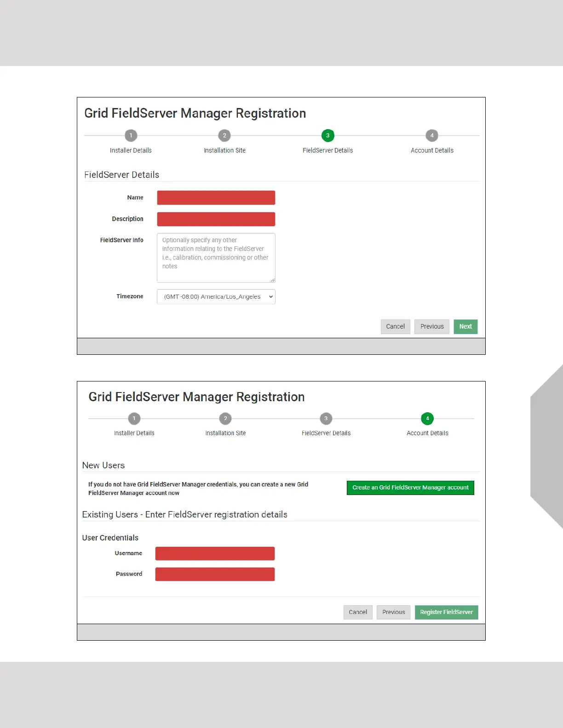This screenshot has height=728, width=563.
Task: Click the Register FieldServer button
Action: (447, 612)
